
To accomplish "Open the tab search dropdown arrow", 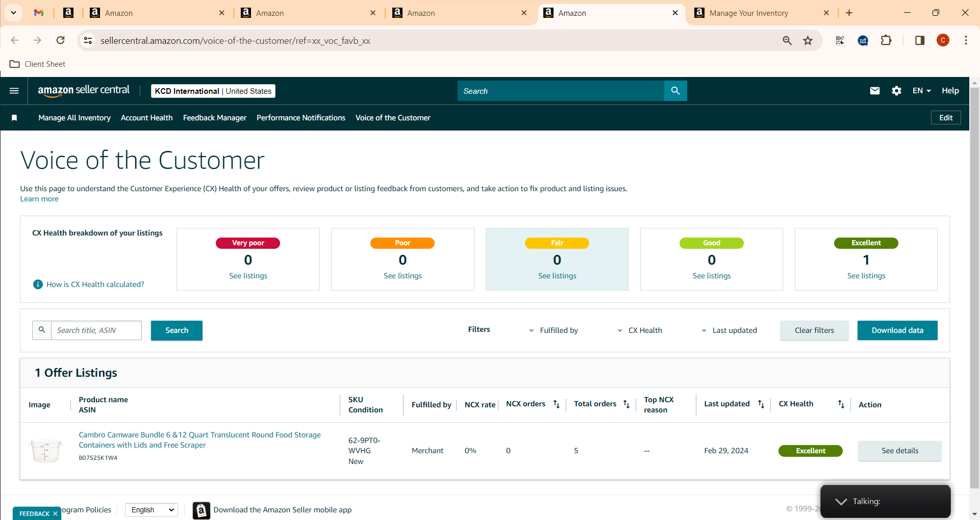I will tap(14, 13).
